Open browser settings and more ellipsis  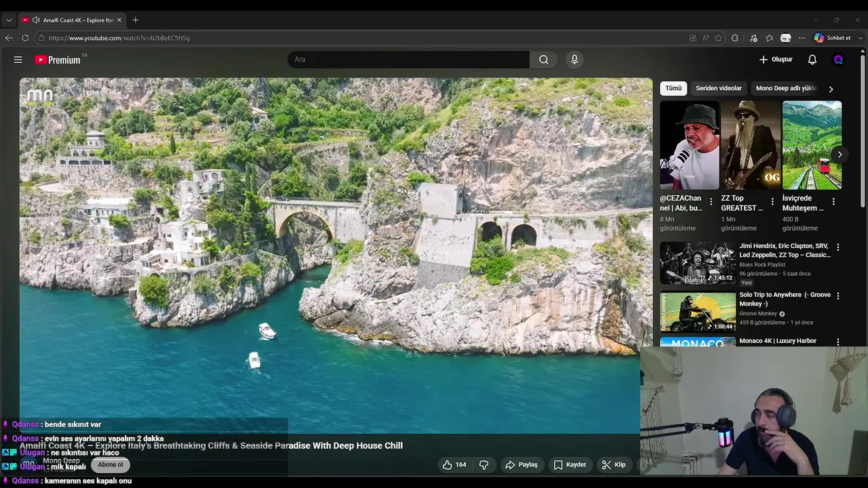click(x=802, y=38)
